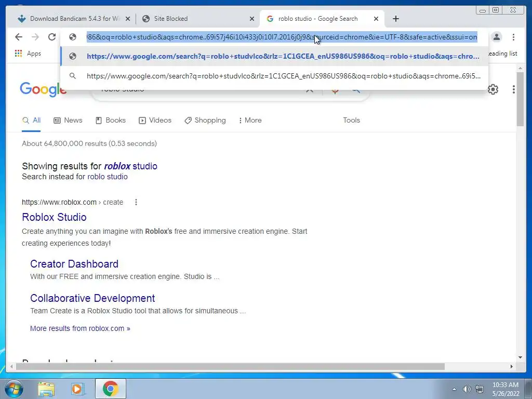Image resolution: width=532 pixels, height=399 pixels.
Task: Open a new browser tab
Action: tap(395, 19)
